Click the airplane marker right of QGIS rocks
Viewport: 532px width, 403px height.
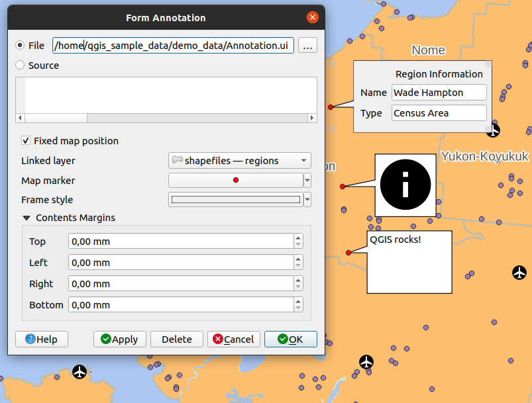[x=520, y=272]
